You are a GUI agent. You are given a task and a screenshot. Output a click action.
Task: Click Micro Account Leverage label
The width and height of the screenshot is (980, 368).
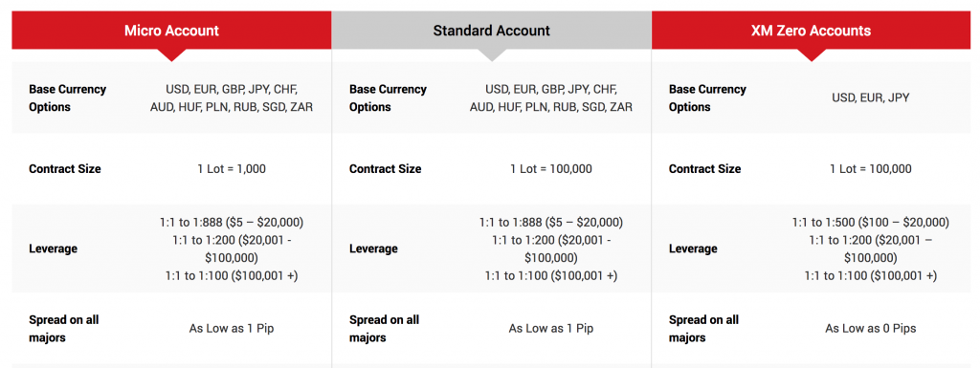click(x=54, y=249)
